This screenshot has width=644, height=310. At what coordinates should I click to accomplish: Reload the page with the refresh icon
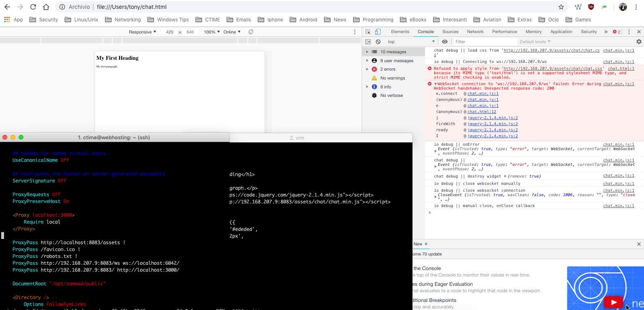33,7
